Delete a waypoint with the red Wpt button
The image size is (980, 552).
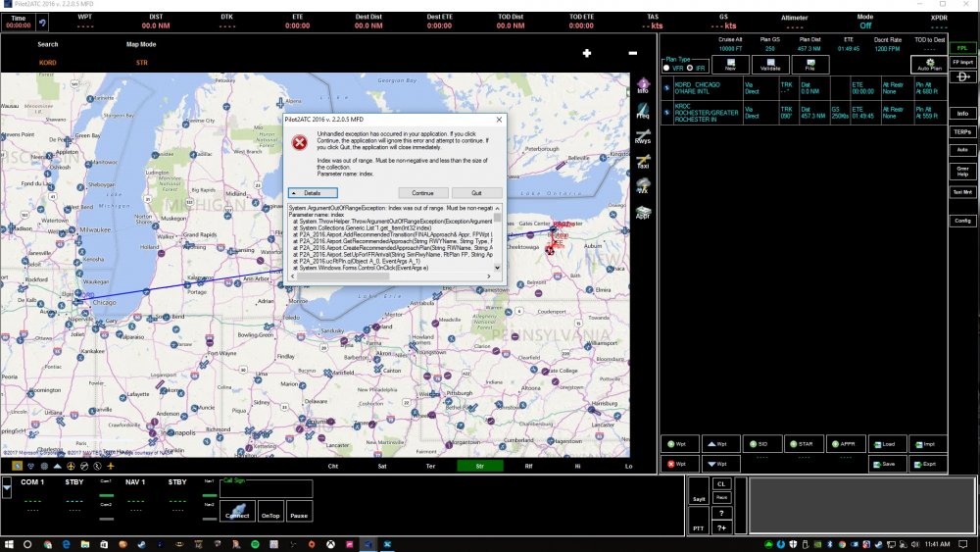pos(679,464)
